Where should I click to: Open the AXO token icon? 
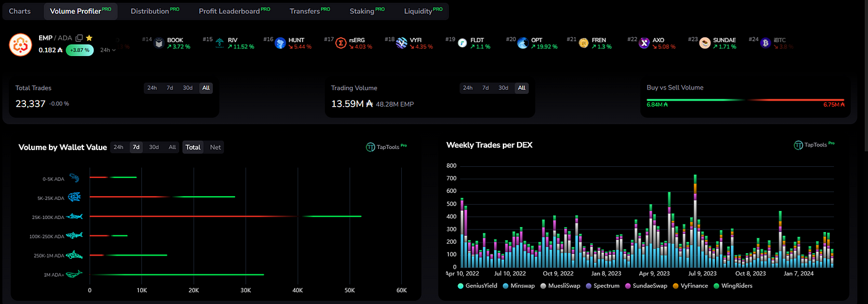[645, 43]
